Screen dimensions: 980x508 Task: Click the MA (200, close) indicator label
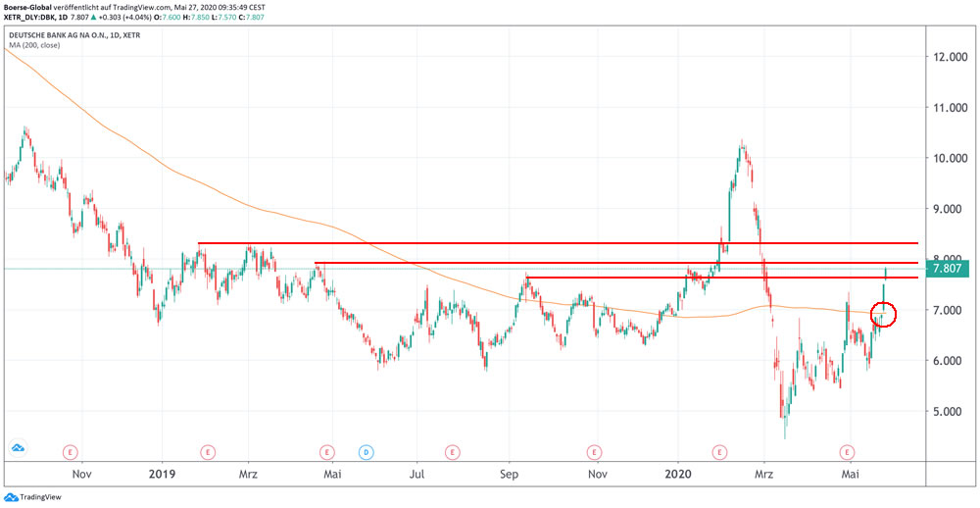(32, 45)
